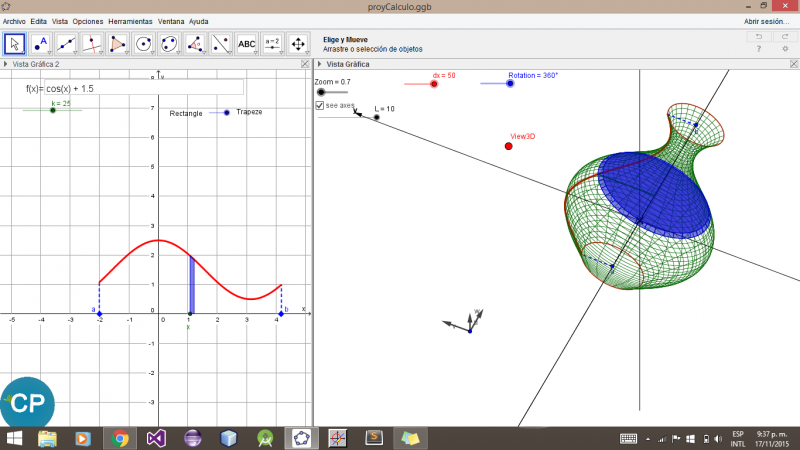Select the Line through two points tool
Viewport: 800px width, 450px height.
pyautogui.click(x=66, y=44)
